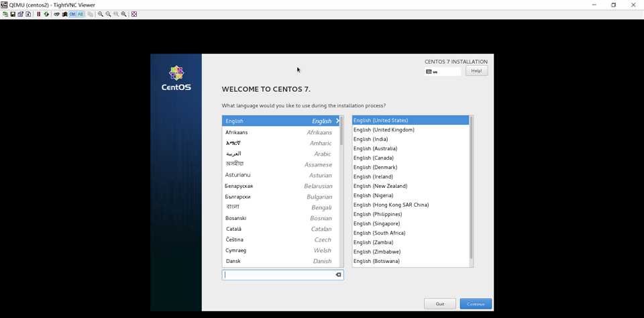This screenshot has width=644, height=318.
Task: Click the TightVNC title bar app icon
Action: point(4,5)
